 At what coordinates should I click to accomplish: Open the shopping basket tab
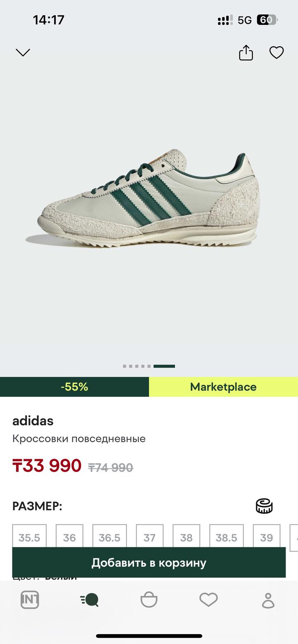click(x=149, y=600)
